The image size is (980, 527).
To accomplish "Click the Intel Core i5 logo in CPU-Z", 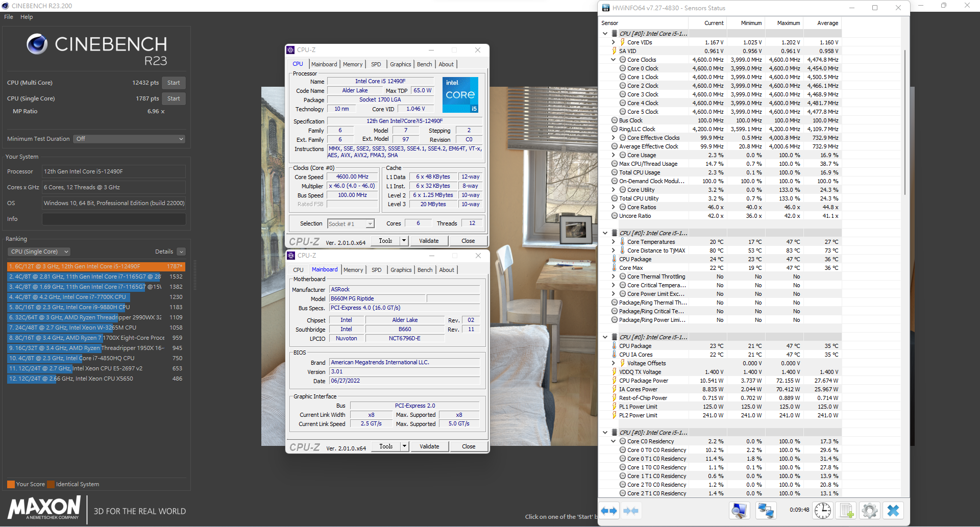I will pyautogui.click(x=460, y=94).
